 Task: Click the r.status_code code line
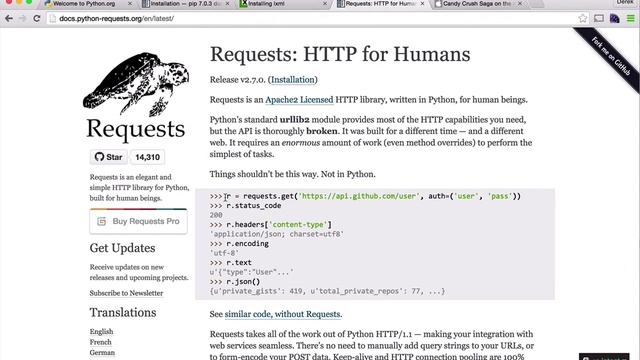pyautogui.click(x=245, y=206)
